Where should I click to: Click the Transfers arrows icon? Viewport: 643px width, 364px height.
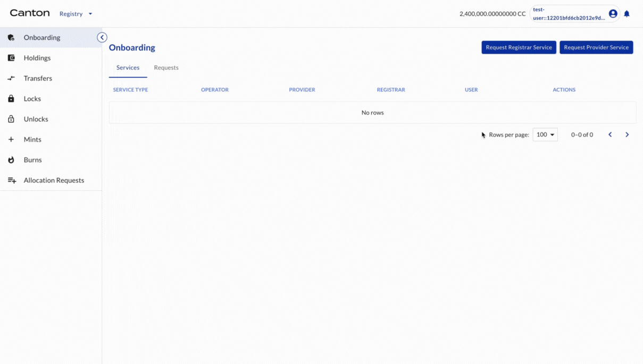pyautogui.click(x=11, y=78)
